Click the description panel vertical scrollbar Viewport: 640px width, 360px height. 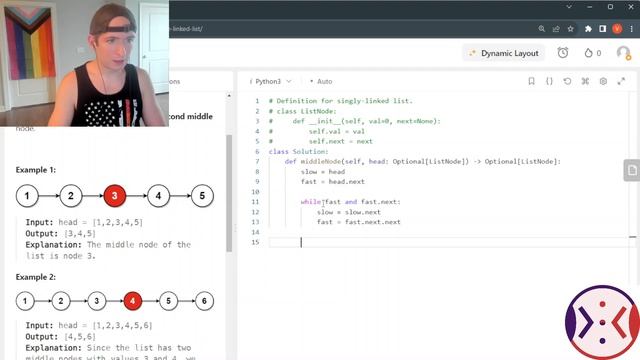(229, 193)
